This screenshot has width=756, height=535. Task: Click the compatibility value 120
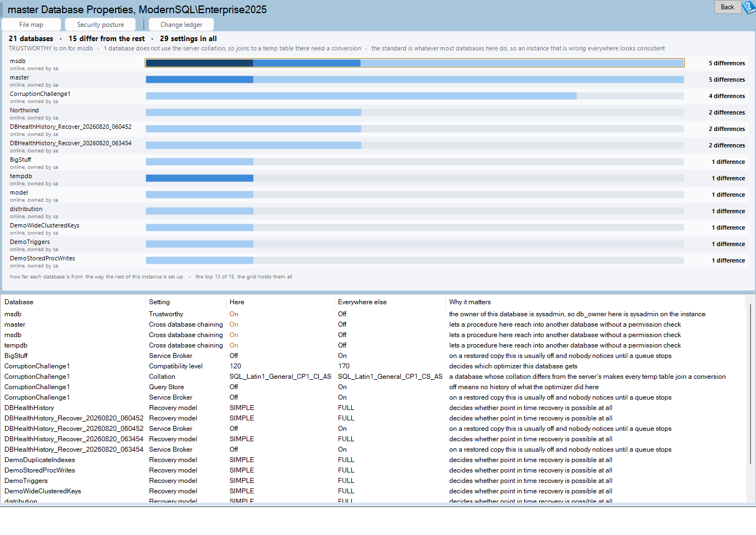pos(235,366)
